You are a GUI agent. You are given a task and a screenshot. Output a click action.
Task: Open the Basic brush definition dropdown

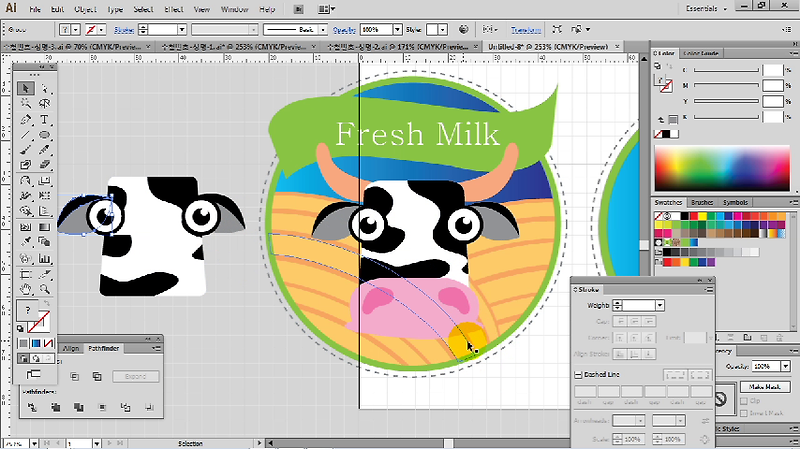(323, 30)
